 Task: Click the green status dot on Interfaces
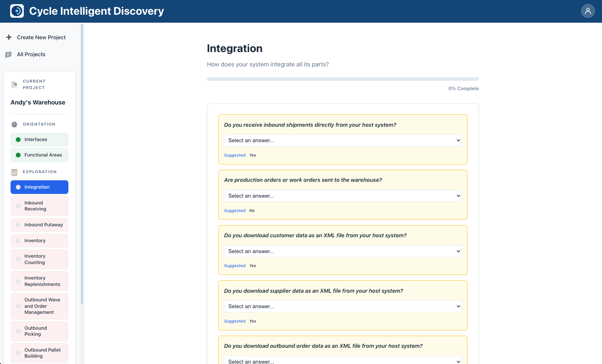tap(18, 140)
